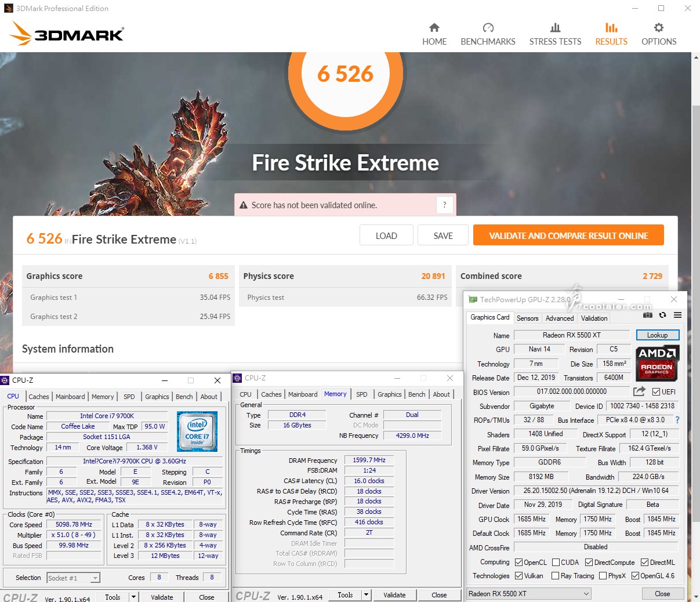This screenshot has height=602, width=700.
Task: Switch to Caches tab in the left CPU-Z window
Action: point(39,397)
